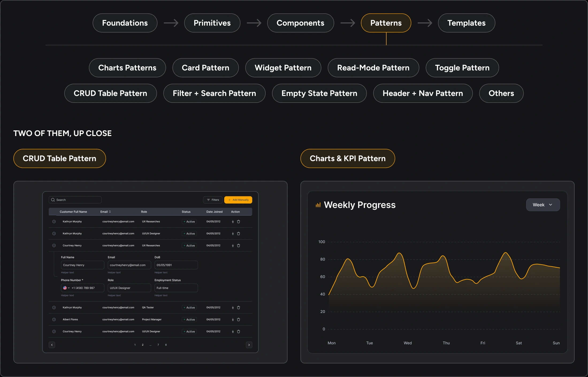
Task: Delete the Kathryn Murphy UX Researches row
Action: (239, 222)
